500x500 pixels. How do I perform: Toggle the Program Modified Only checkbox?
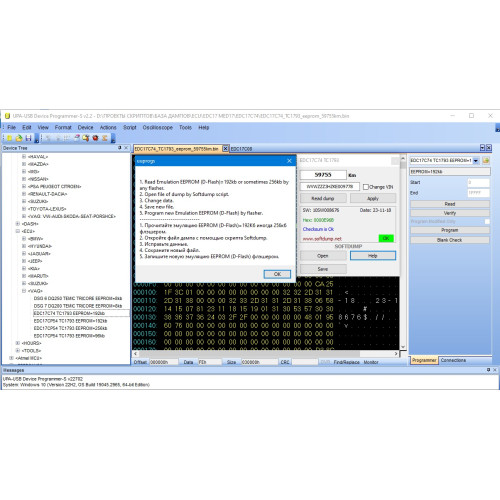point(487,221)
